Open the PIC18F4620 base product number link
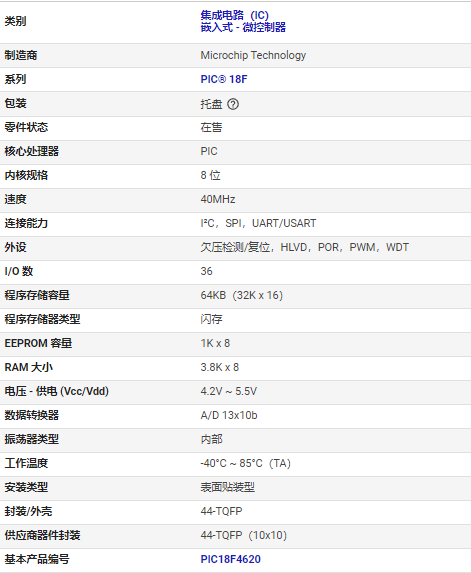Screen dimensions: 471x573 coord(231,559)
